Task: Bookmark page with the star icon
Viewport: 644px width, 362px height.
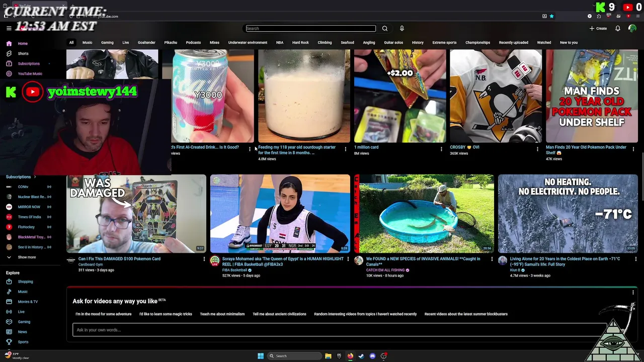Action: point(551,16)
